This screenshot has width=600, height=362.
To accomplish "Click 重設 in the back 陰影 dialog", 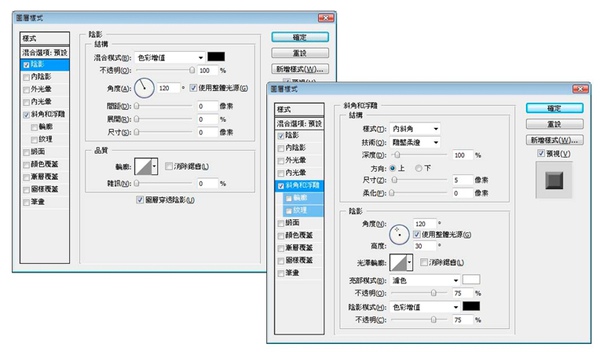I will (300, 53).
